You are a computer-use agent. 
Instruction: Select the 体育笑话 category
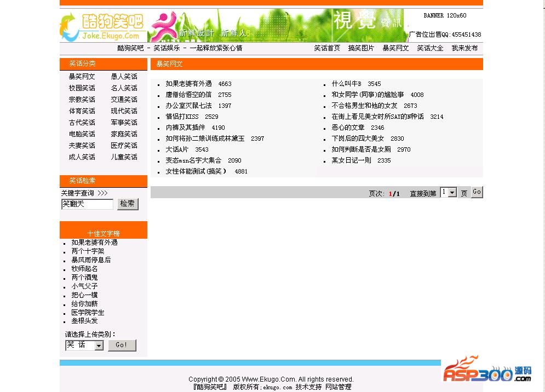[x=82, y=111]
